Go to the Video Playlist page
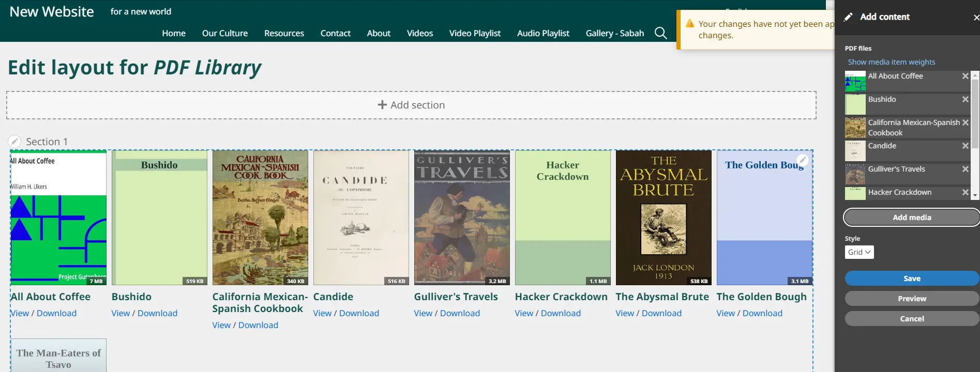980x372 pixels. [x=474, y=33]
